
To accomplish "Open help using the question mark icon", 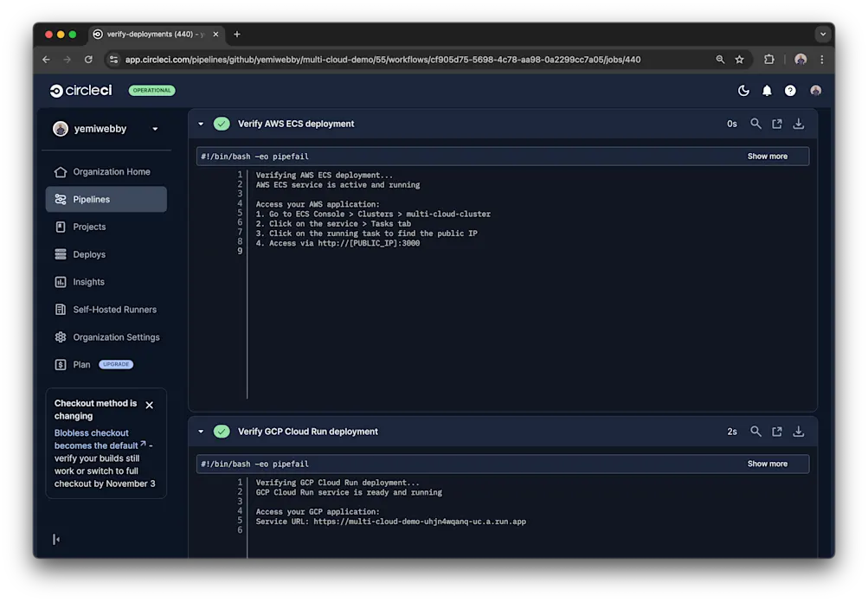I will pyautogui.click(x=789, y=90).
